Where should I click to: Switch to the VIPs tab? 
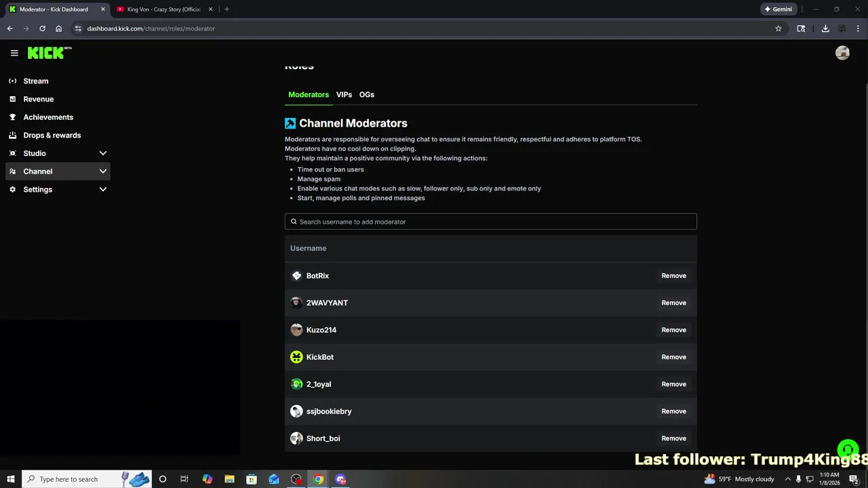tap(344, 94)
